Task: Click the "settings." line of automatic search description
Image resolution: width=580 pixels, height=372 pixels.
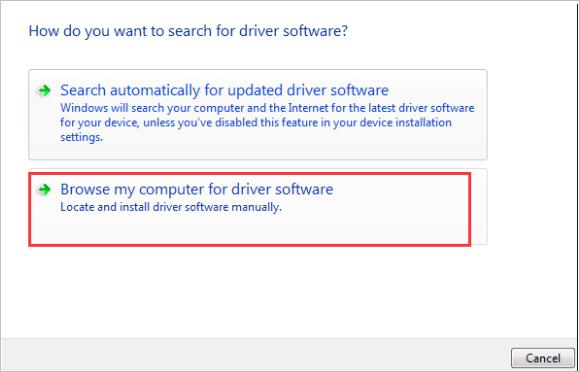Action: point(81,138)
